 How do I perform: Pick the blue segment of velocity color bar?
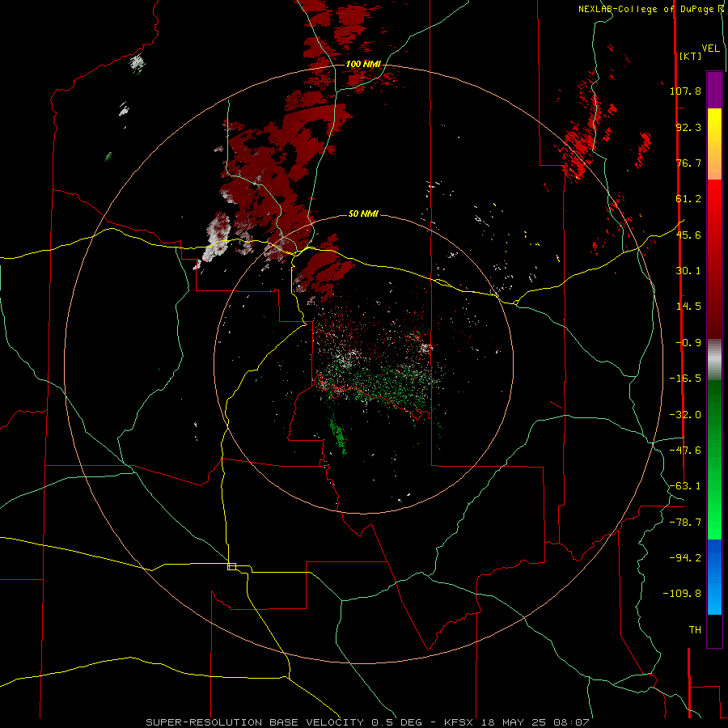pos(714,577)
